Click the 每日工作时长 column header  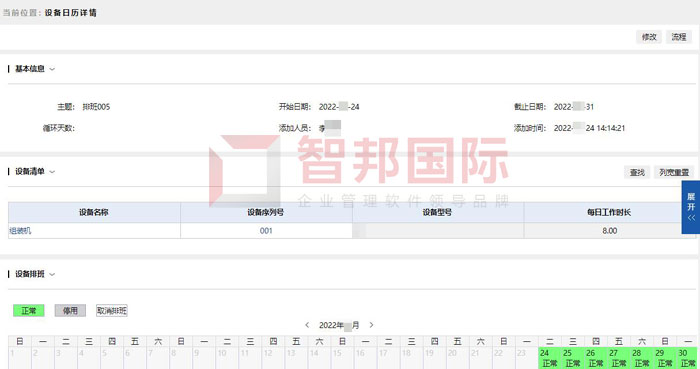[609, 212]
